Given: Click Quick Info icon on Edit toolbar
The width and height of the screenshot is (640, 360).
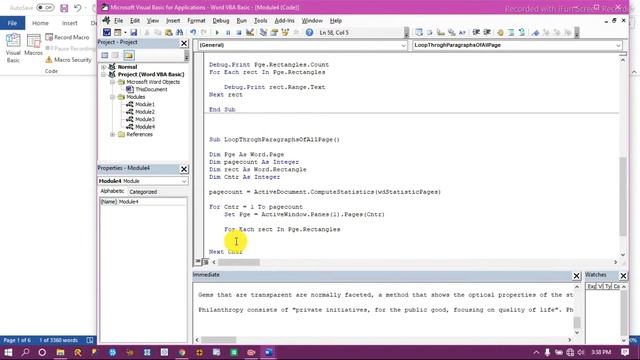Looking at the screenshot, I should tap(441, 32).
